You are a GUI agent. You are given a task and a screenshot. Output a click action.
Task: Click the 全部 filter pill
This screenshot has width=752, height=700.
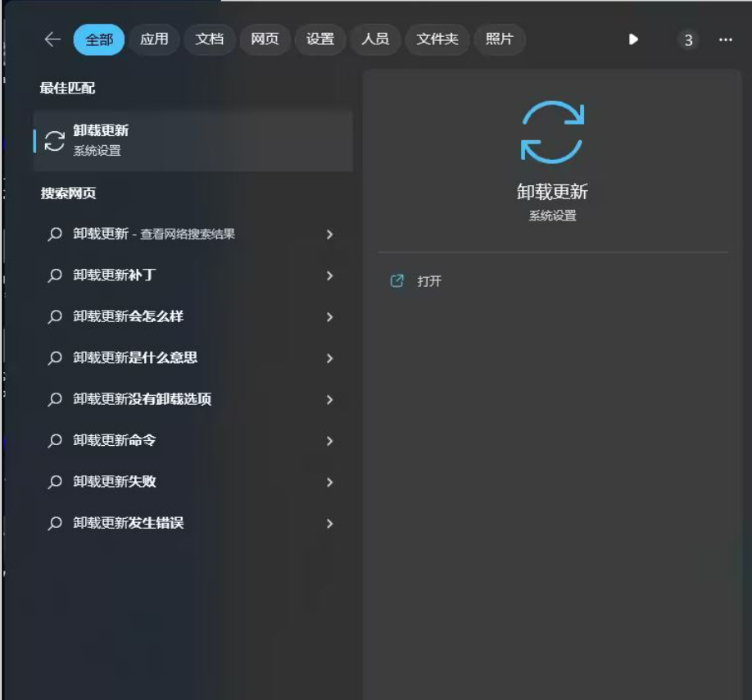click(98, 39)
